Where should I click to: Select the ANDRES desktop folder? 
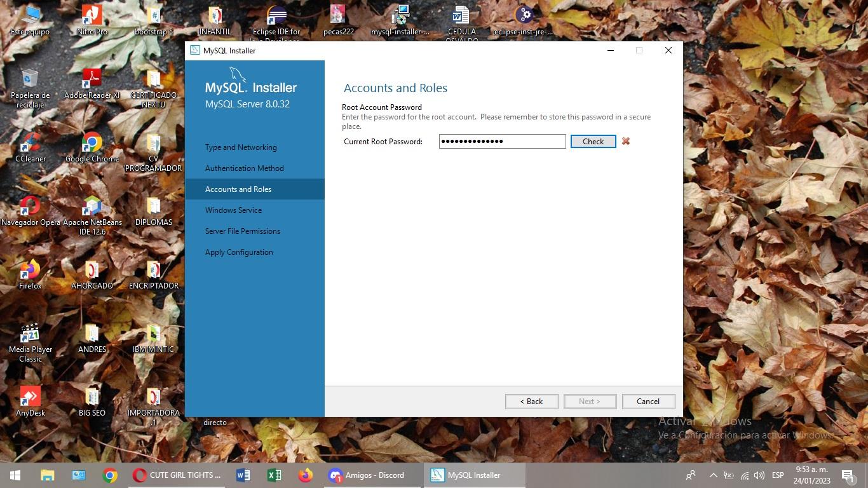[92, 338]
